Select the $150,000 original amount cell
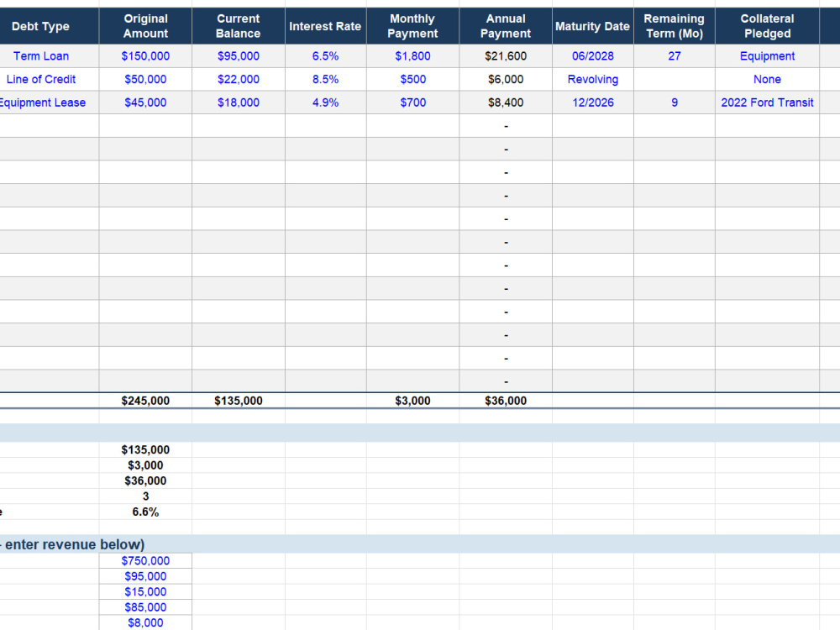The width and height of the screenshot is (840, 630). coord(145,56)
